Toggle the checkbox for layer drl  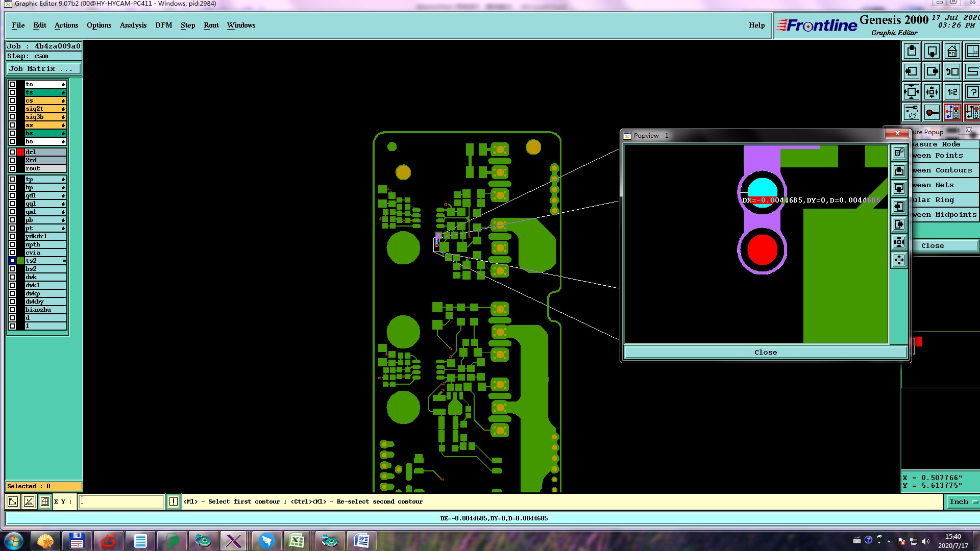click(x=12, y=152)
